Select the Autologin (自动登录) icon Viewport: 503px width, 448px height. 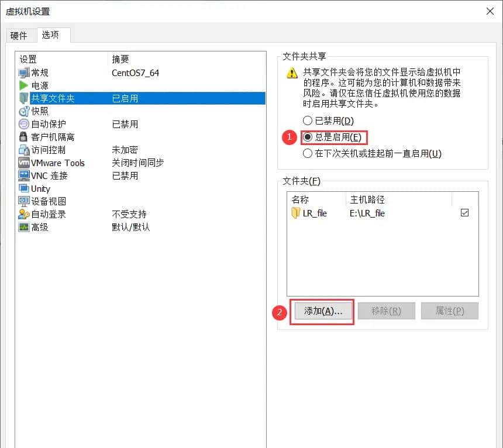(24, 214)
